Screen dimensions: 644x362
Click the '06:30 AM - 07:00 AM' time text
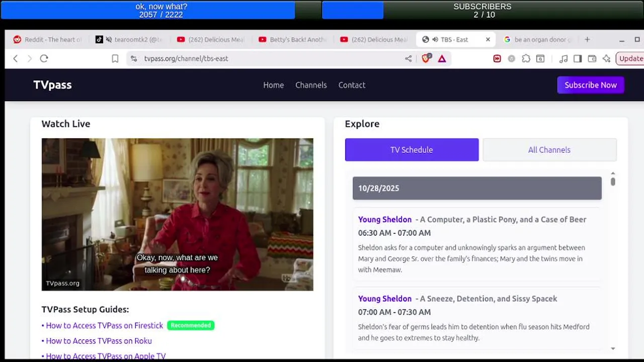click(394, 233)
